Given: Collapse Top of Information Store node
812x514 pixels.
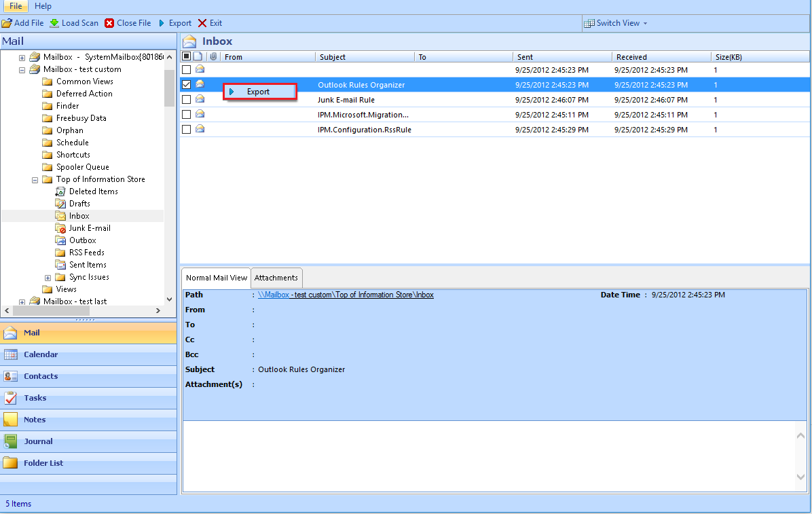Looking at the screenshot, I should 35,180.
